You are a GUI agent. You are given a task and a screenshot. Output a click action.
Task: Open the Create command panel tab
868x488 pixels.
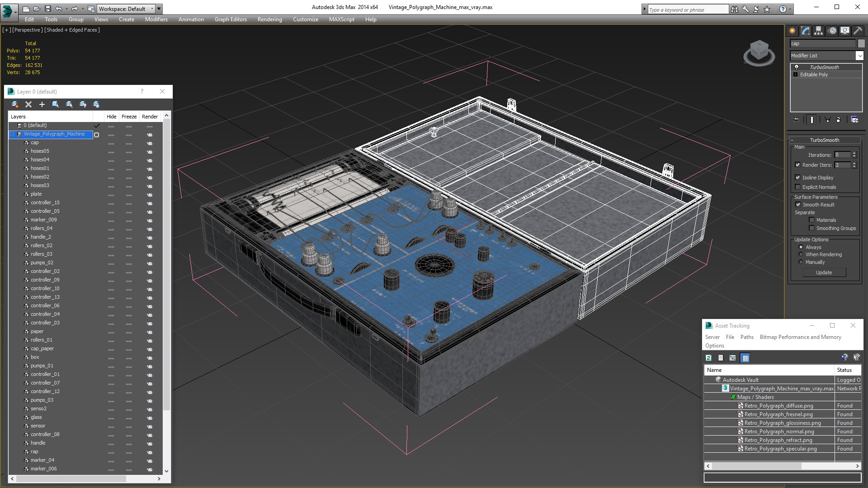(792, 31)
